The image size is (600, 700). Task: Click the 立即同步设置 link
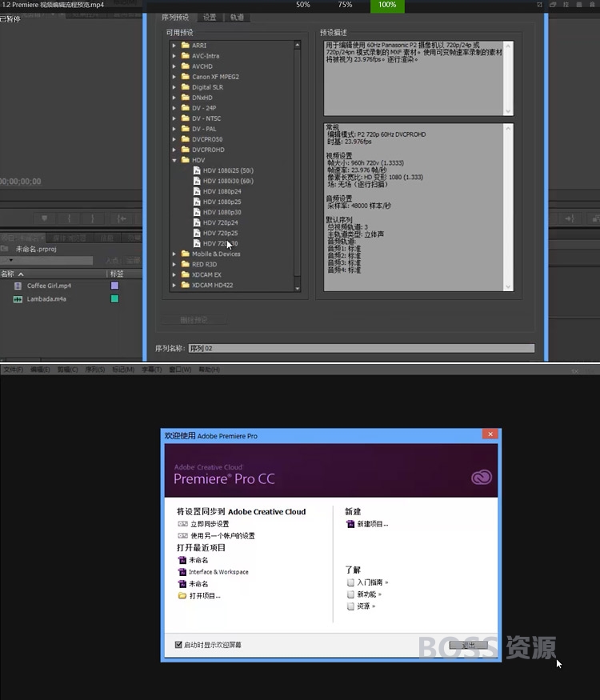210,524
